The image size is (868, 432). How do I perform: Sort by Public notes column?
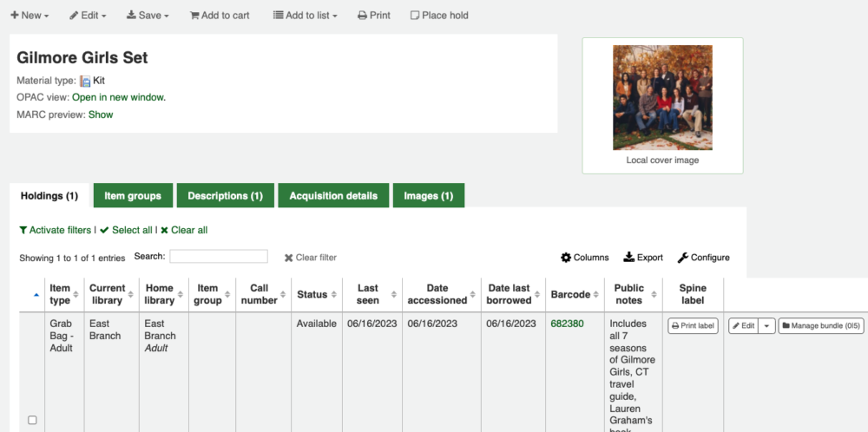tap(634, 295)
